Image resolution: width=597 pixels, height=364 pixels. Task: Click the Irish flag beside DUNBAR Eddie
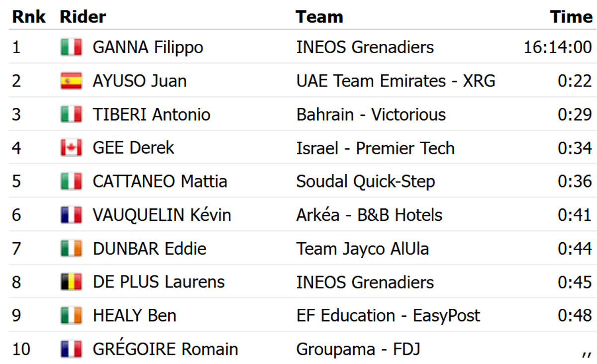pyautogui.click(x=71, y=248)
